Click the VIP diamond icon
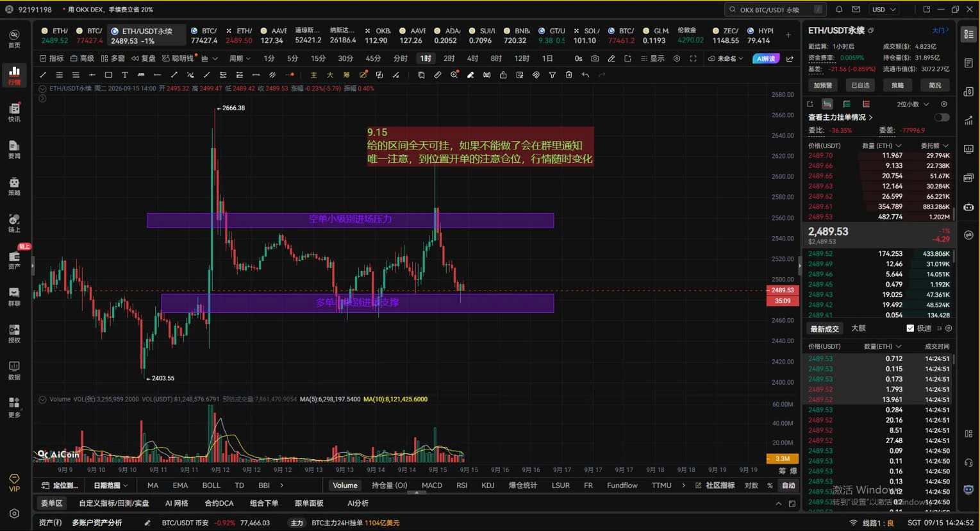Screen dimensions: 980x531 pyautogui.click(x=14, y=483)
